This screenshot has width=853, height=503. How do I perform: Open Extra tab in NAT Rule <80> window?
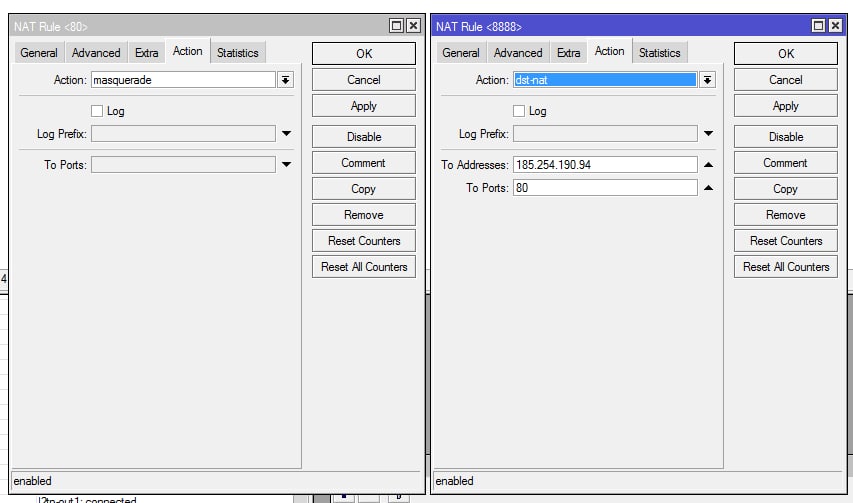146,53
